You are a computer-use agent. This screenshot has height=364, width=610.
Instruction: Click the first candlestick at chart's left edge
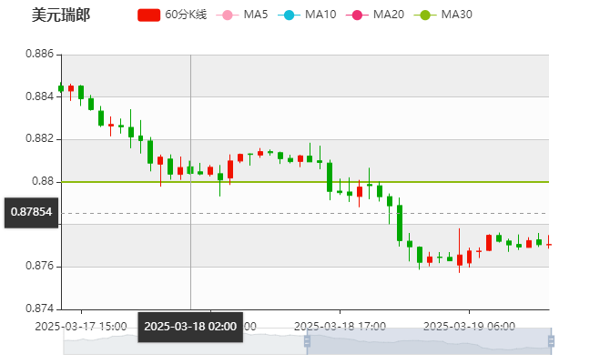[61, 88]
